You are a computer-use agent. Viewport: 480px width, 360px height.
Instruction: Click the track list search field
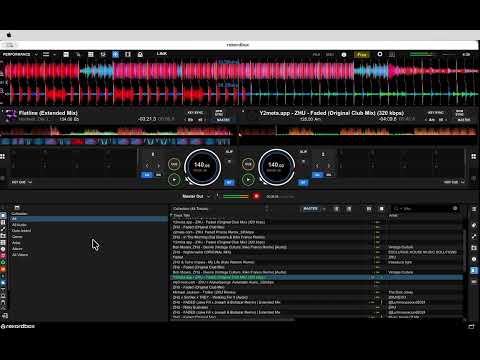click(425, 209)
